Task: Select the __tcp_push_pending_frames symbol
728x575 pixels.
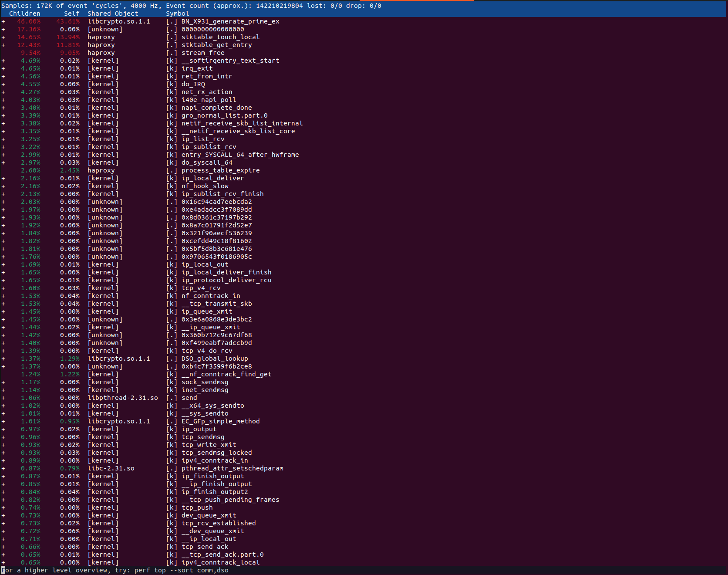Action: pos(230,500)
